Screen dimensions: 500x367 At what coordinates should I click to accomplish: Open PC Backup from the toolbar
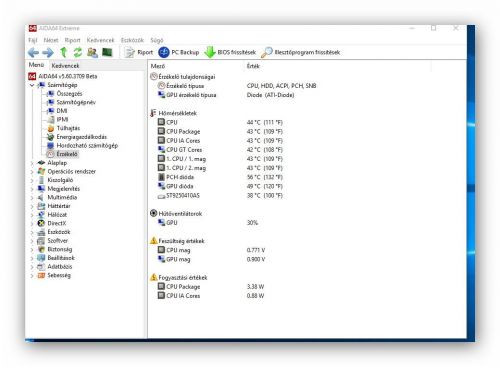[x=179, y=52]
